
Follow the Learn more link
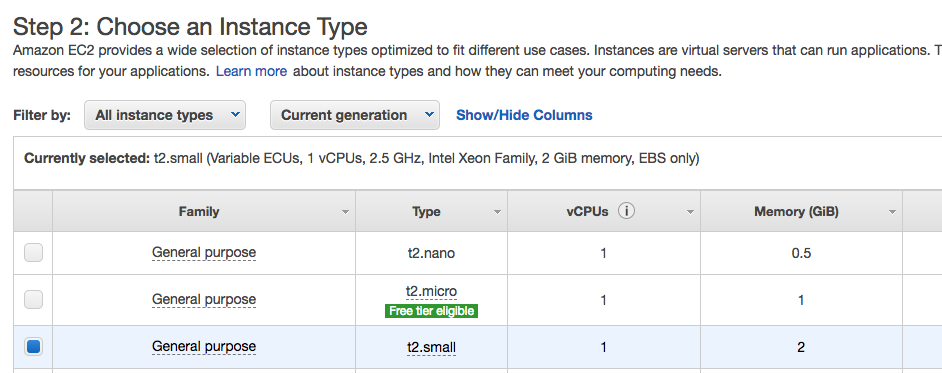point(251,71)
